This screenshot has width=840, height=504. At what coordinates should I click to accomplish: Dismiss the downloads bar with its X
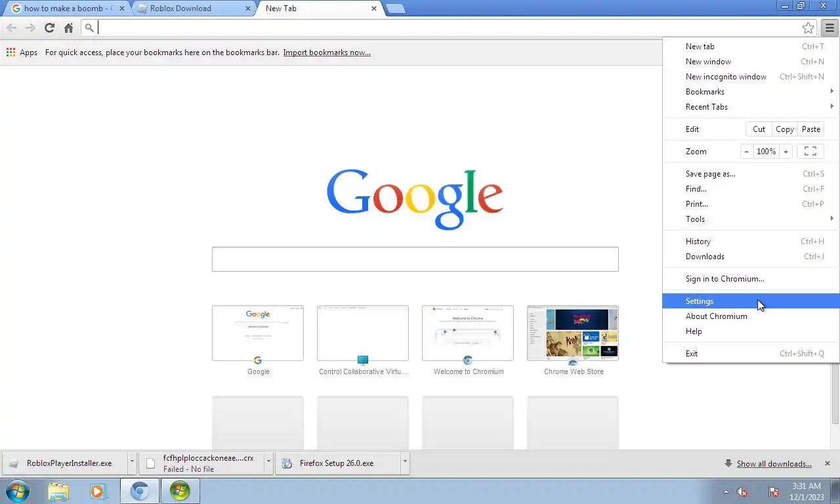pyautogui.click(x=828, y=463)
